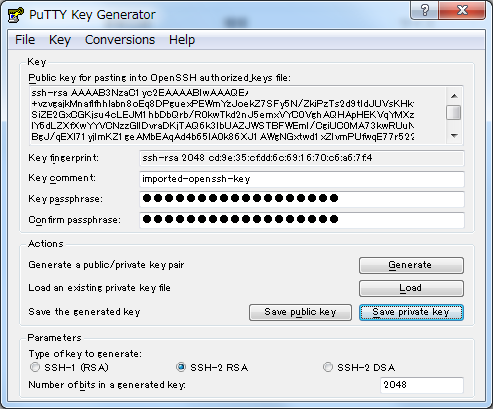Click the Generate button

[x=411, y=265]
